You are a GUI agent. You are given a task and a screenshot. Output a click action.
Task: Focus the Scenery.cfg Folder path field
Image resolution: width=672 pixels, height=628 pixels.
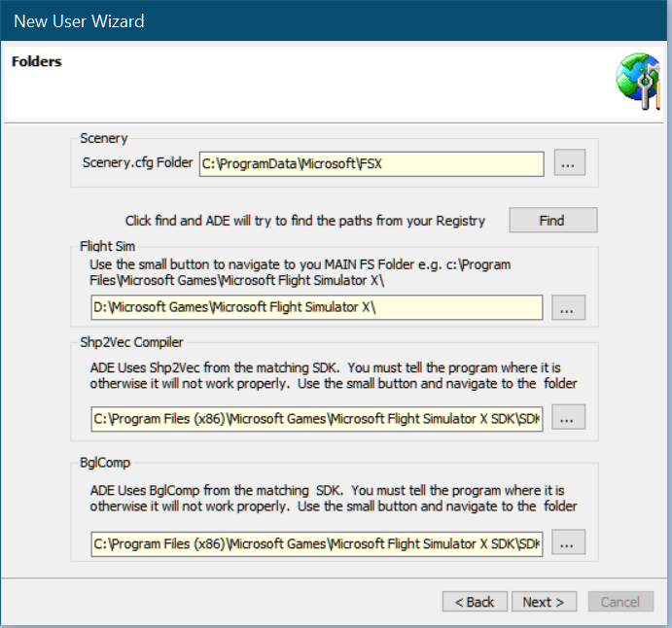371,164
